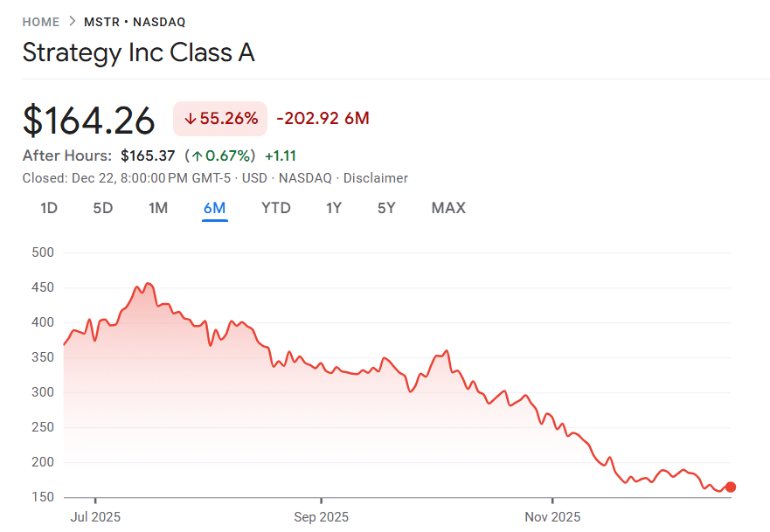Show the 1Y price history

coord(333,208)
